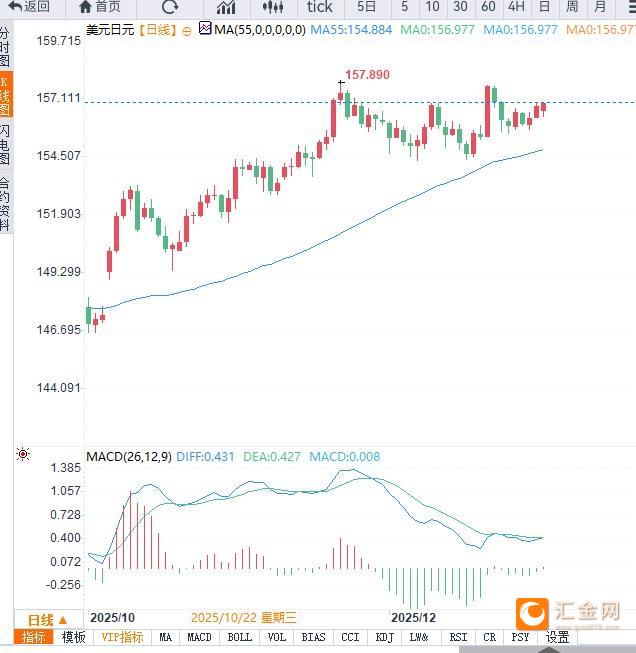
Task: Open 设置 settings
Action: [557, 638]
